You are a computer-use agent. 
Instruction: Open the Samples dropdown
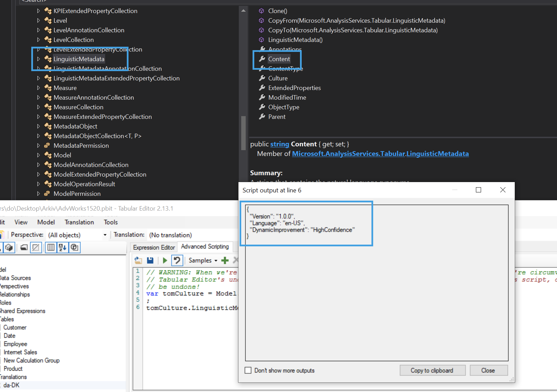tap(203, 260)
